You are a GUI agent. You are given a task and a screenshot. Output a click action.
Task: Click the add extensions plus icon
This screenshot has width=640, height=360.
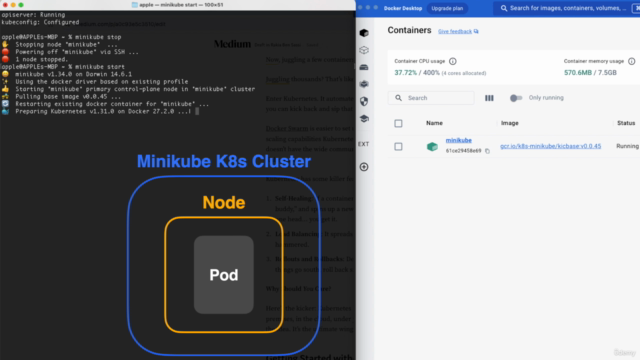(x=364, y=167)
